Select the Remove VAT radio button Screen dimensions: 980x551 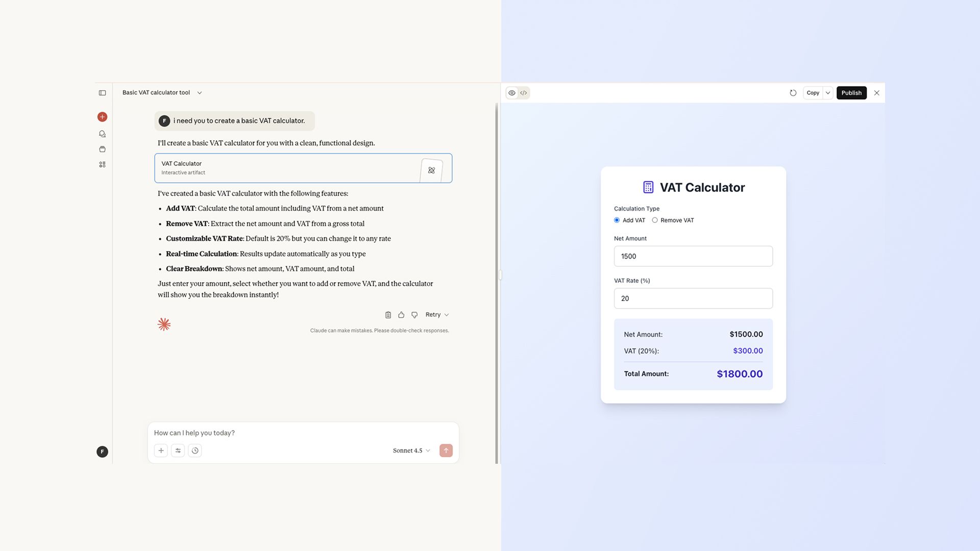[655, 220]
